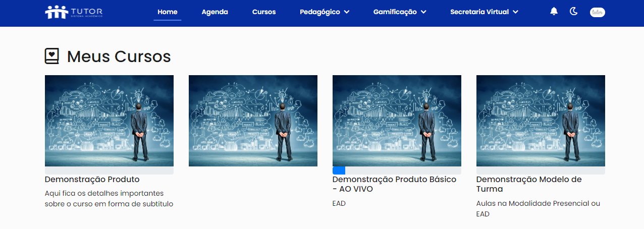Open the Demonstração Modelo de Turma course
The width and height of the screenshot is (644, 229).
[x=529, y=184]
